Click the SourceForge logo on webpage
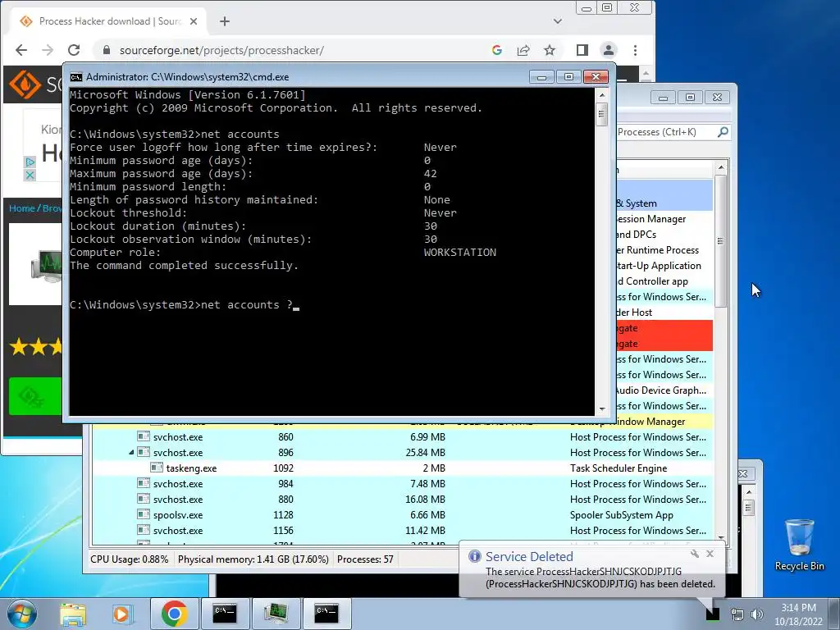This screenshot has width=840, height=630. [25, 84]
